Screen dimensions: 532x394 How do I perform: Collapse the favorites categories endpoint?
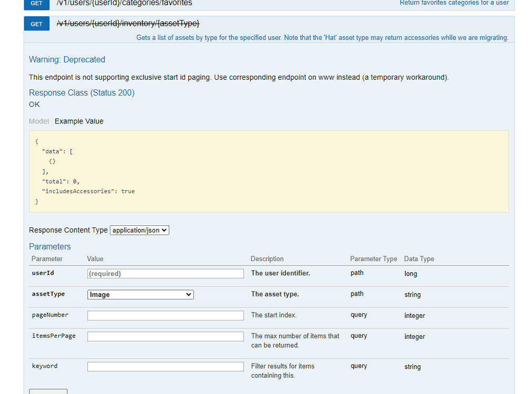124,4
